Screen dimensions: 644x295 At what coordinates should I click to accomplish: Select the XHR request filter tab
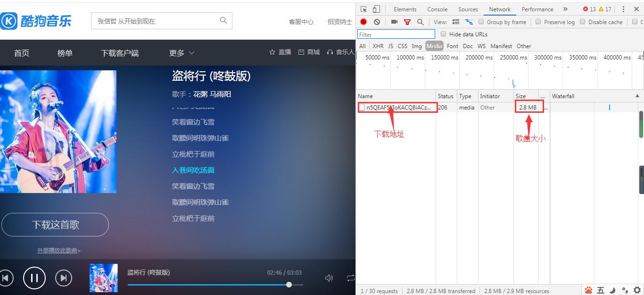click(x=378, y=46)
